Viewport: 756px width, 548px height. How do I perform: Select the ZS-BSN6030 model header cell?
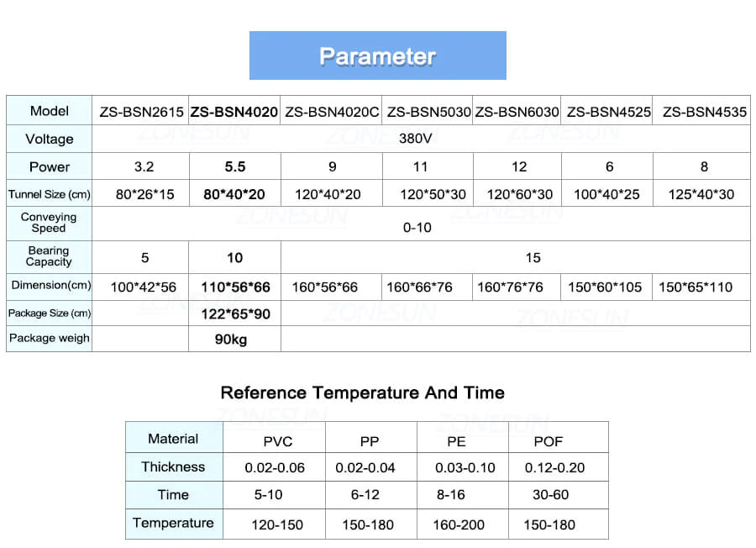click(517, 111)
